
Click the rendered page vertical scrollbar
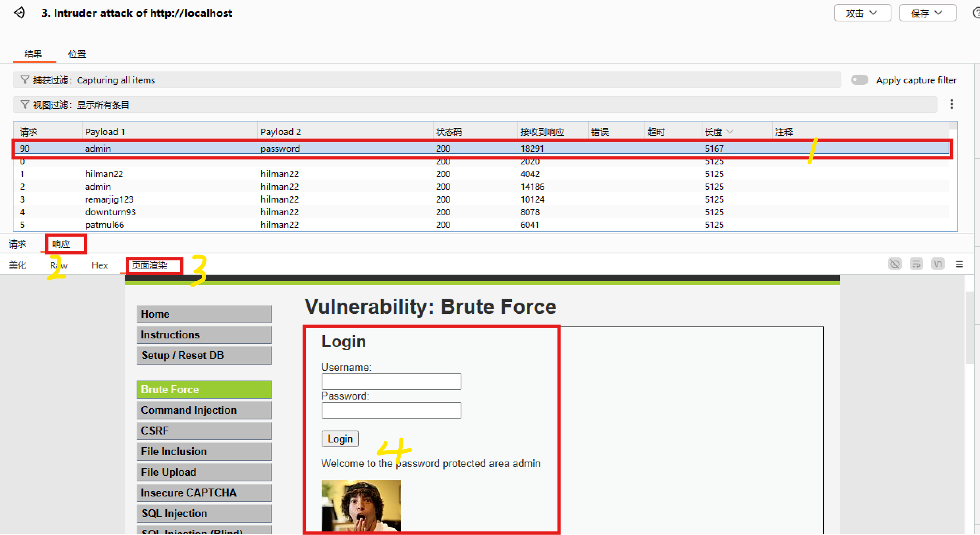coord(969,328)
